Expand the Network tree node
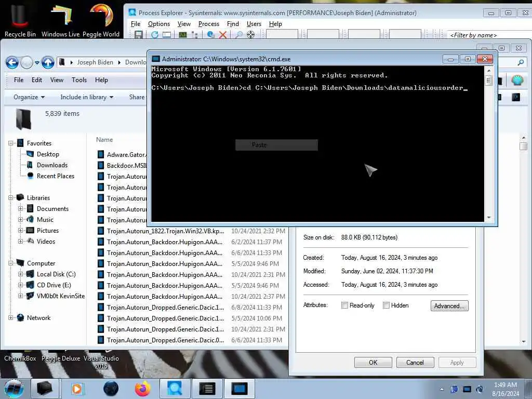532x399 pixels. tap(10, 318)
